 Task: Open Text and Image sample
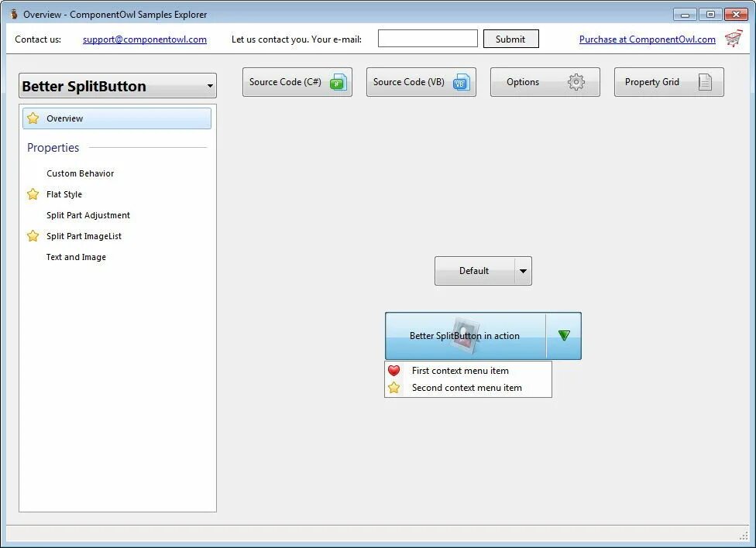pyautogui.click(x=76, y=257)
